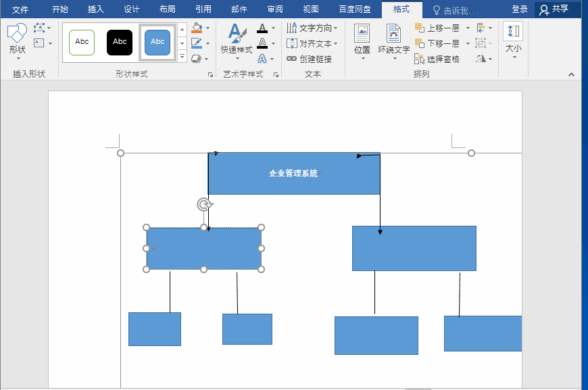Open the 文件 tab
Image resolution: width=588 pixels, height=390 pixels.
(x=20, y=9)
